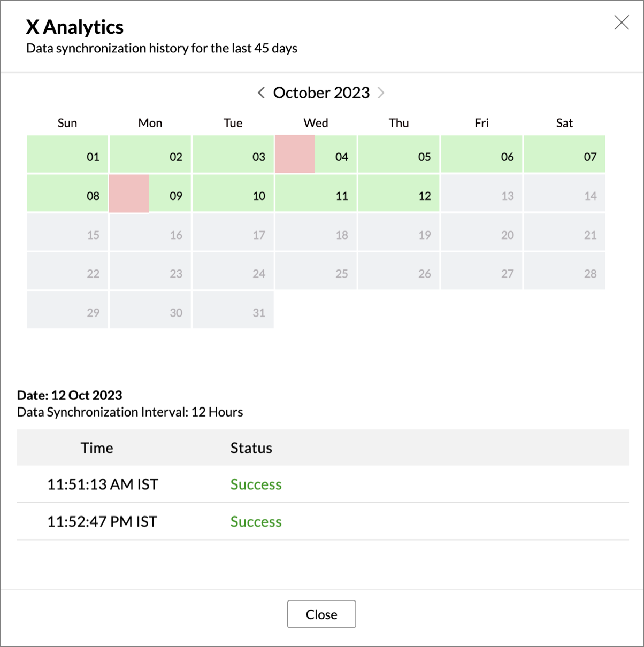Viewport: 644px width, 647px height.
Task: Go to next month with right chevron
Action: (x=381, y=93)
